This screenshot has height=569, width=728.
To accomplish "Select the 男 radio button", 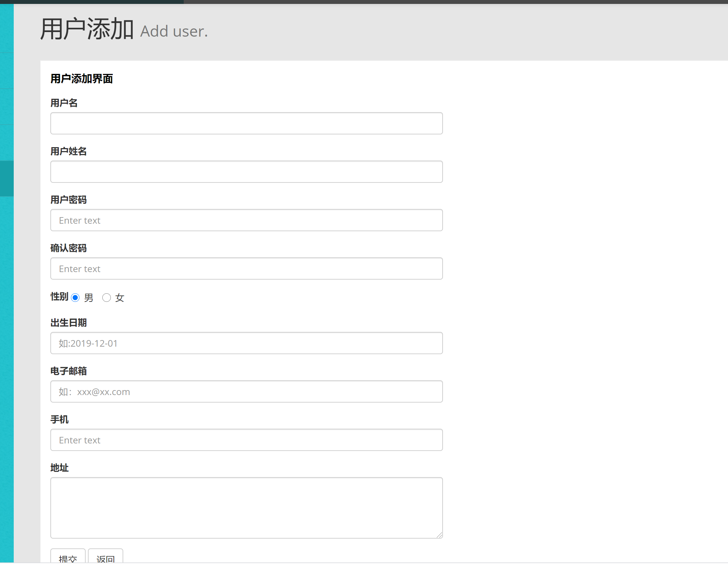I will pyautogui.click(x=75, y=298).
